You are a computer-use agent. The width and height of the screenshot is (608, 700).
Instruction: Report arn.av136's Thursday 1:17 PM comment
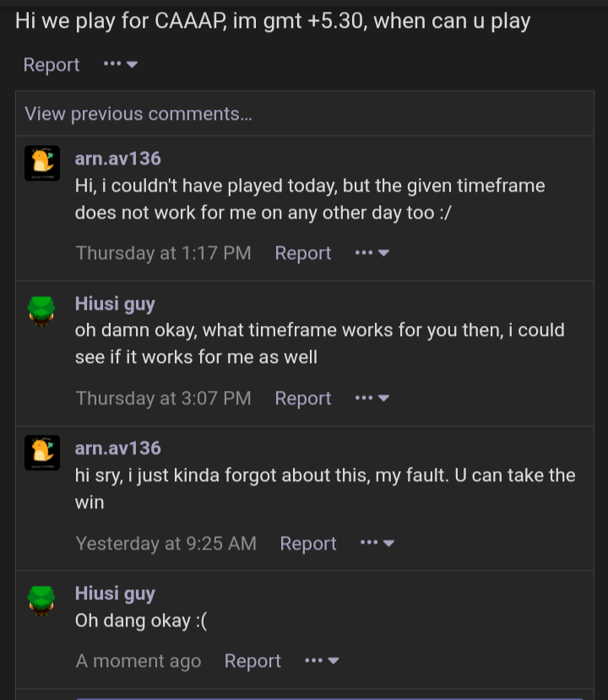(303, 253)
